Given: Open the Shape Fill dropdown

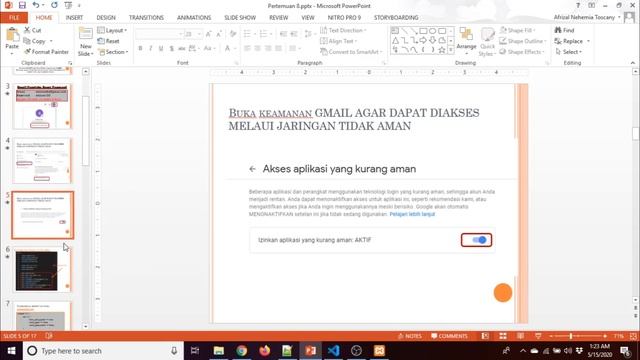Looking at the screenshot, I should tap(518, 30).
